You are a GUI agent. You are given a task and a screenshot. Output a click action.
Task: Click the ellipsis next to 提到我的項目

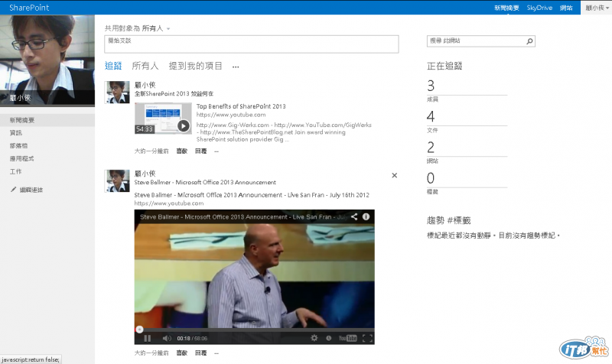[x=236, y=67]
